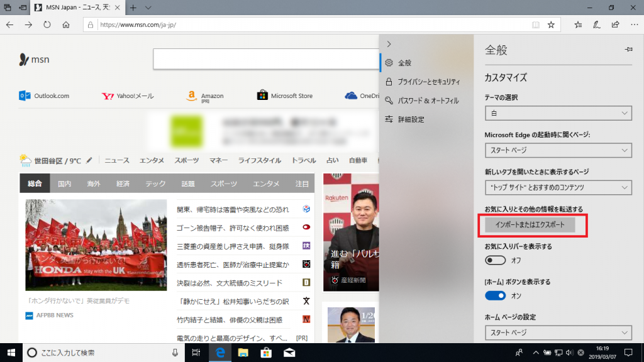Open the new tab page content dropdown
The width and height of the screenshot is (644, 362).
tap(558, 187)
